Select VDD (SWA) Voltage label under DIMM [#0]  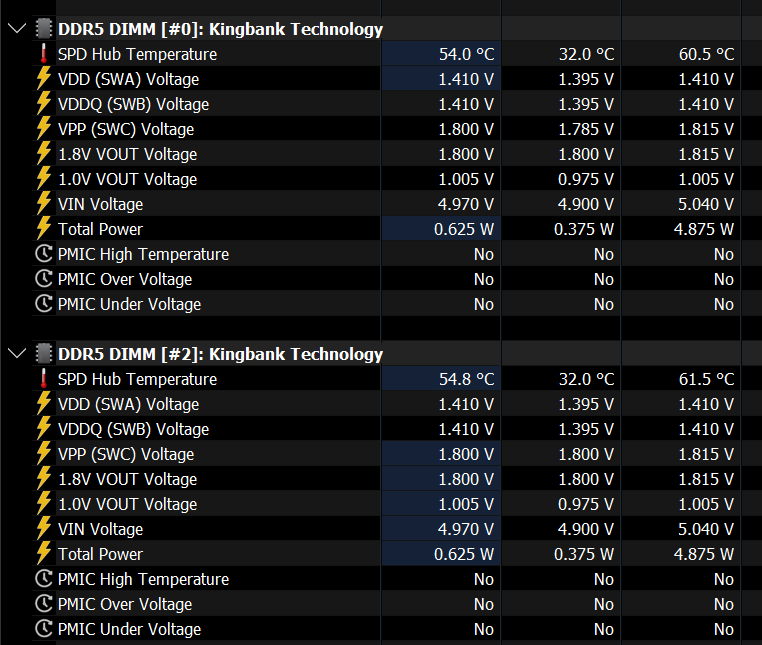129,79
